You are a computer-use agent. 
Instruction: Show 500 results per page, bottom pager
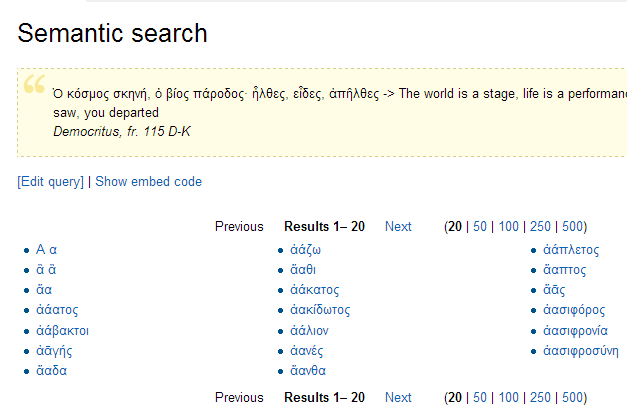pos(573,398)
